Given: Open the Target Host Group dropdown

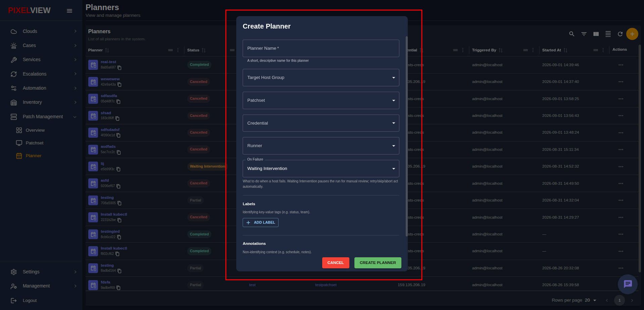Looking at the screenshot, I should pos(321,78).
